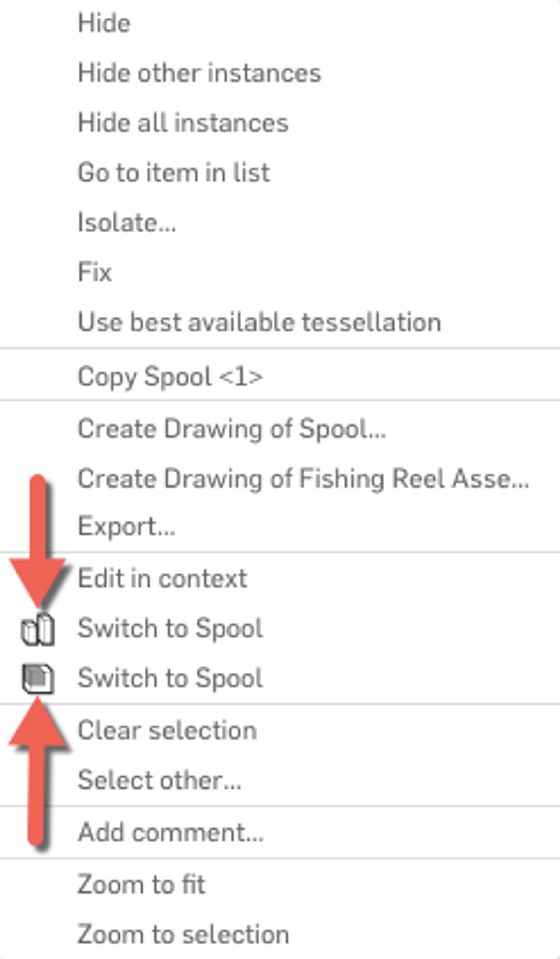Choose Hide from the context menu
Image resolution: width=560 pixels, height=959 pixels.
[104, 23]
